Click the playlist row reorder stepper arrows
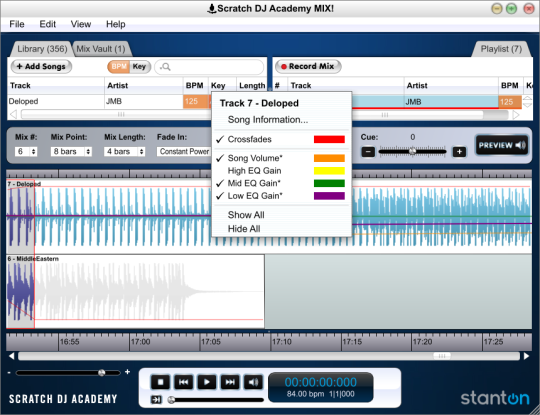540x415 pixels. [x=527, y=102]
